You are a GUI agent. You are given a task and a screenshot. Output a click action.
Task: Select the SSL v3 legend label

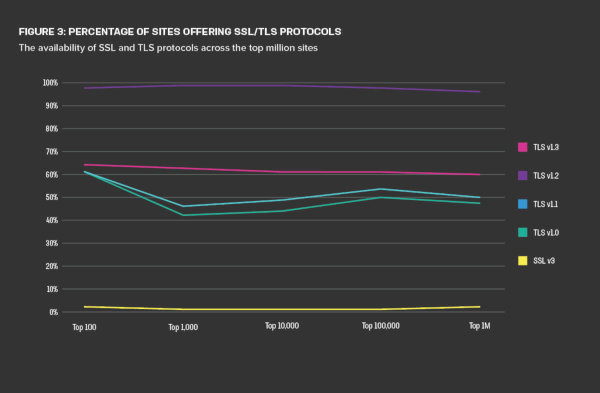click(544, 261)
